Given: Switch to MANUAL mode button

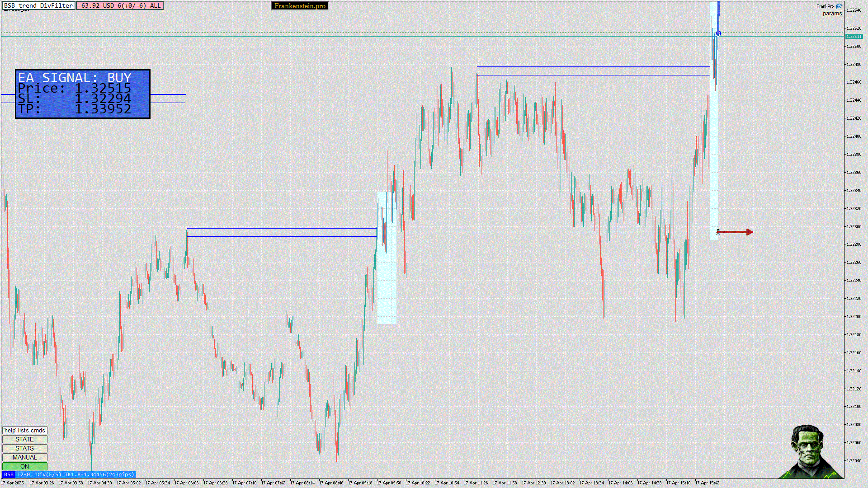Looking at the screenshot, I should click(x=25, y=457).
